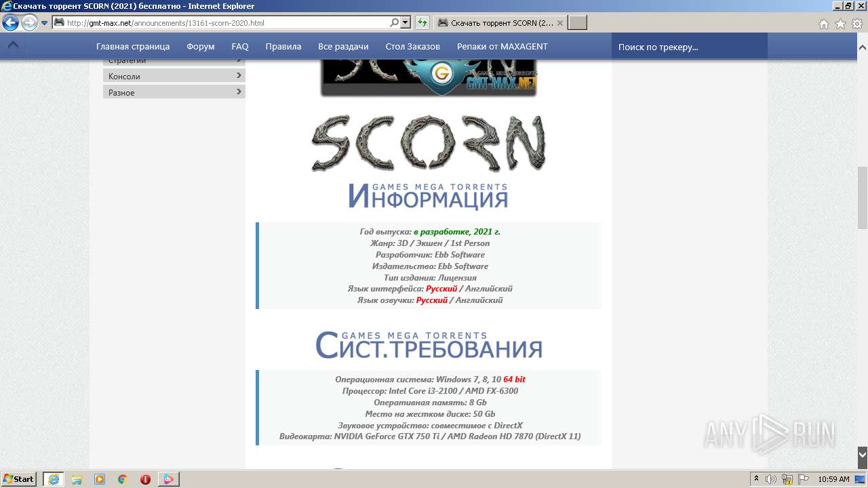Image resolution: width=868 pixels, height=488 pixels.
Task: Click the Год выпуска 2021 г. text
Action: [x=430, y=232]
